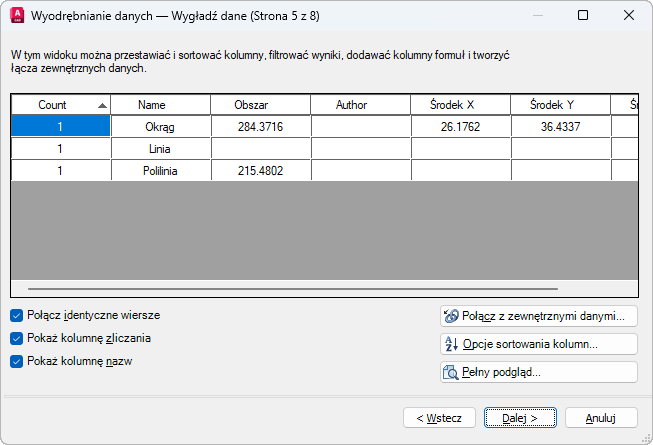Screen dimensions: 653x445
Task: Click the AutoCAD app icon in title bar
Action: click(16, 15)
